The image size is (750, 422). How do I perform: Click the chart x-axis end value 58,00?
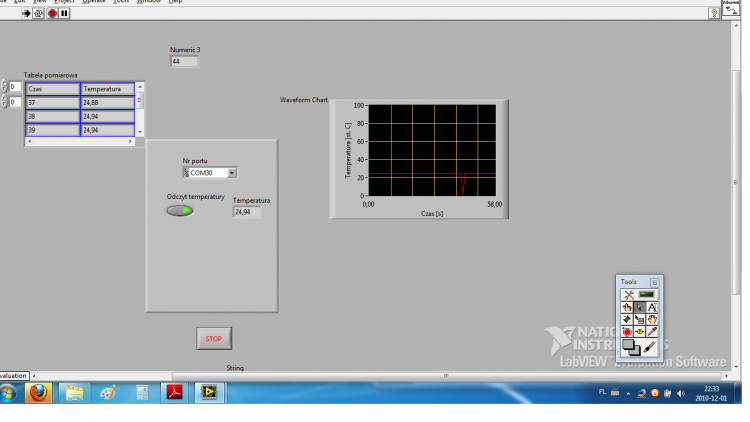[495, 204]
